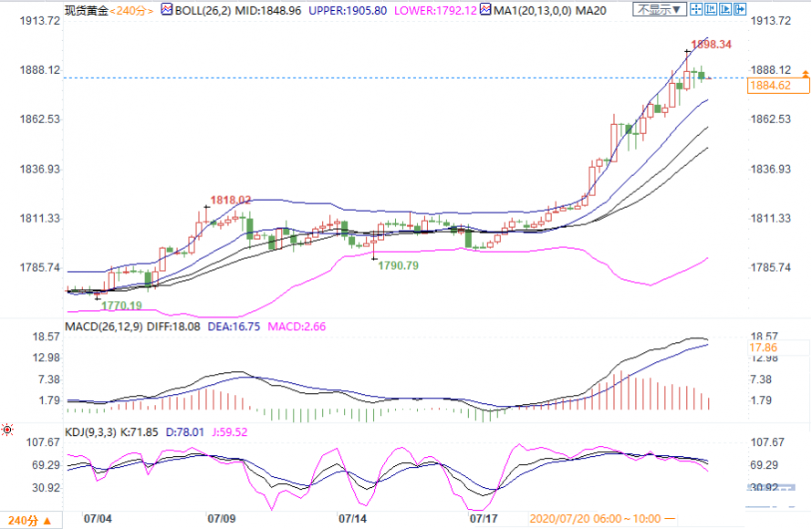
Task: Click the J:59.52 value
Action: [230, 431]
